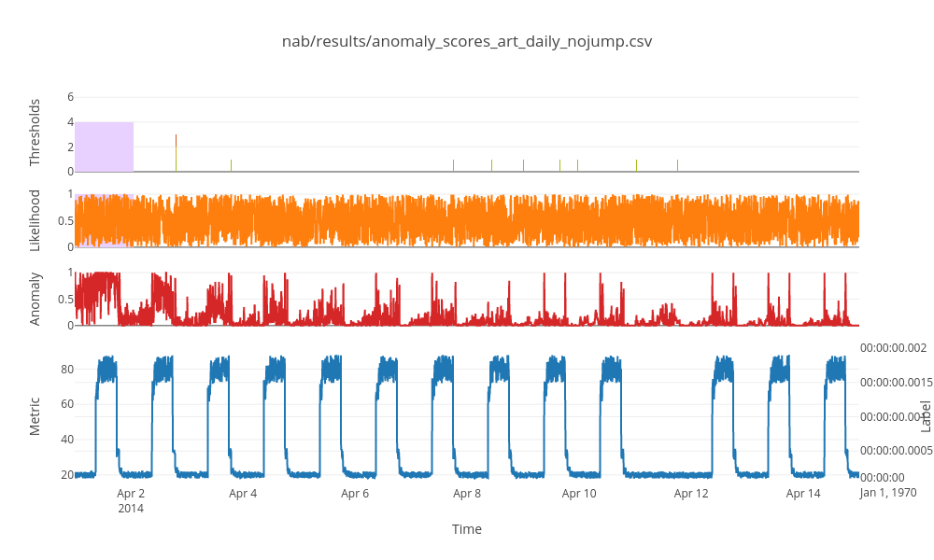This screenshot has height=560, width=934.
Task: Click the tallest red spike in Thresholds plot
Action: (x=176, y=152)
